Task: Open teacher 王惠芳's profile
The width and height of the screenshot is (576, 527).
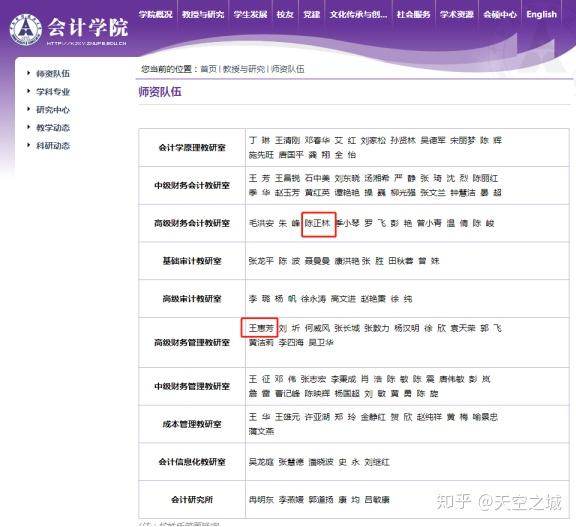Action: pos(261,328)
